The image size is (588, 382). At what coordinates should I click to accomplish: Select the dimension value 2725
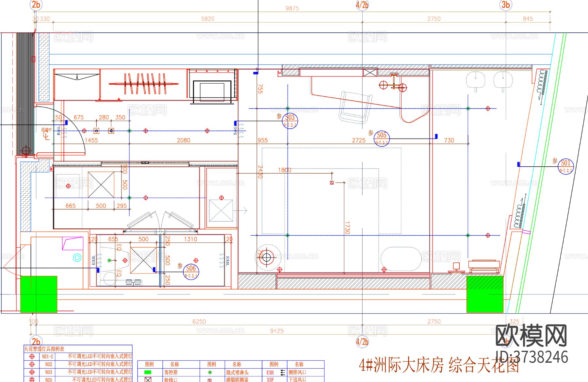[359, 140]
